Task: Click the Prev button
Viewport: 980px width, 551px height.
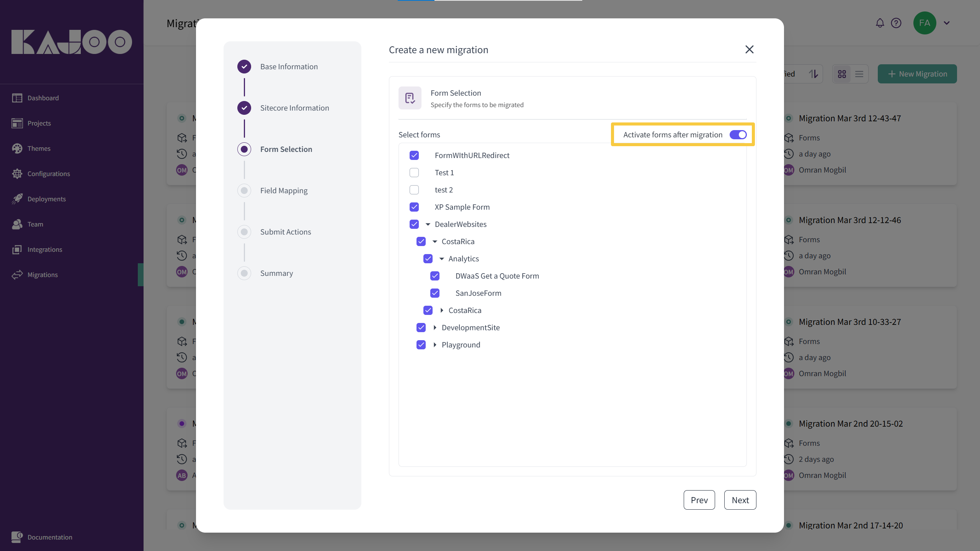Action: [x=699, y=500]
